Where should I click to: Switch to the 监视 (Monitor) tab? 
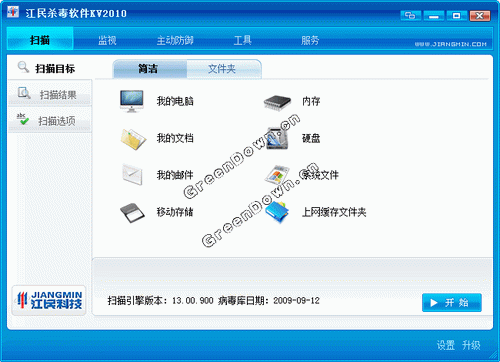(x=107, y=40)
